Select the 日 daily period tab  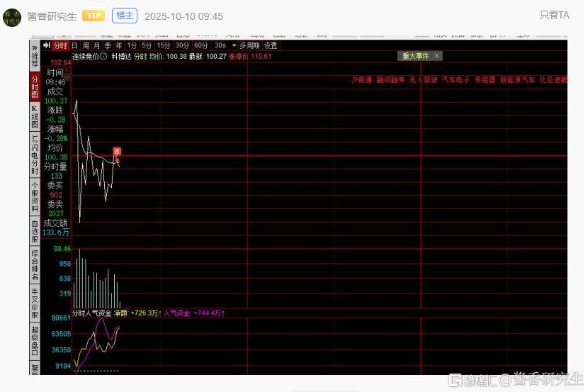(x=74, y=45)
